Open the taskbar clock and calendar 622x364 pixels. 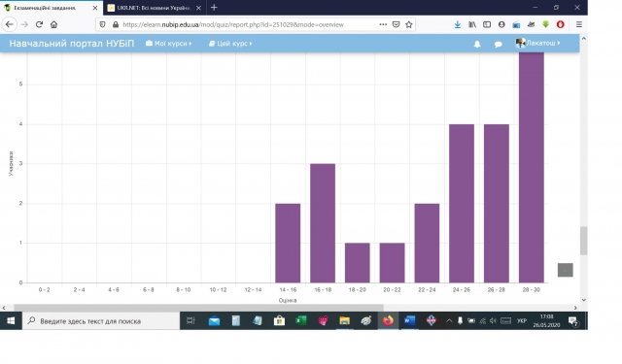pyautogui.click(x=546, y=321)
